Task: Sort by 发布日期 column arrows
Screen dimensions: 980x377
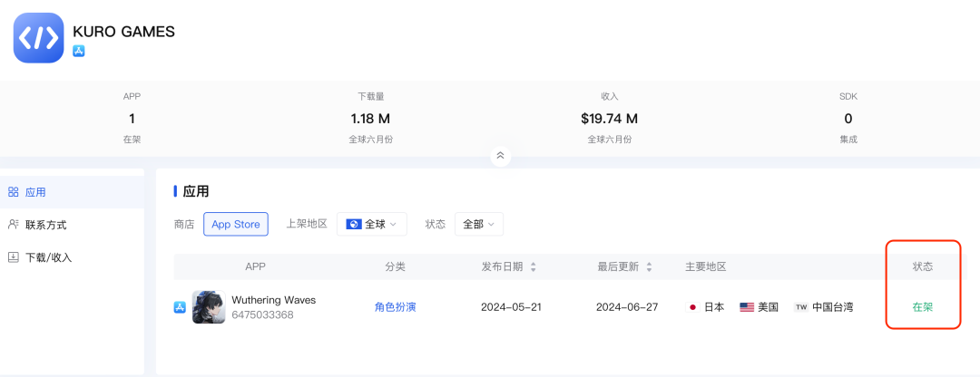Action: pos(534,267)
